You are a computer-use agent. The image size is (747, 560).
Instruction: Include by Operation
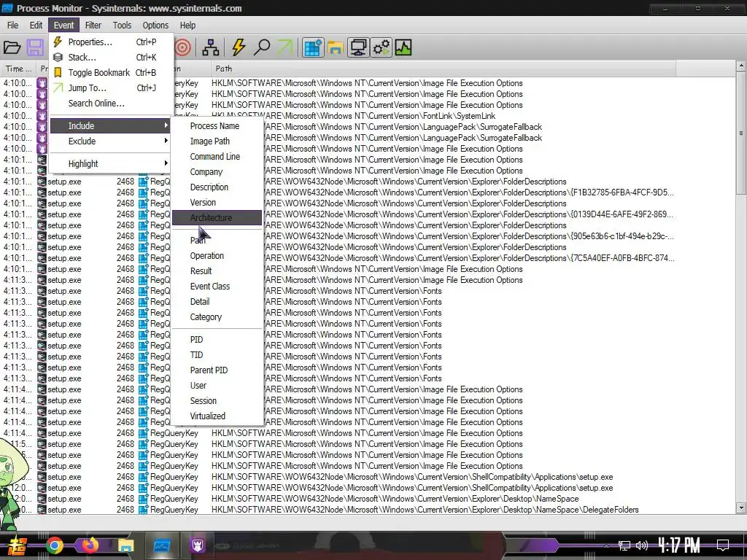pyautogui.click(x=217, y=255)
